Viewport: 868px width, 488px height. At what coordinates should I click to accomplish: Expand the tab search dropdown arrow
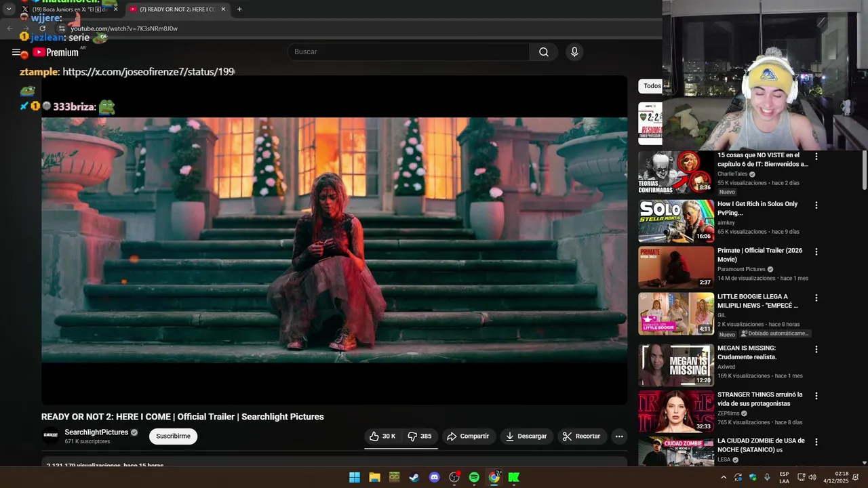(9, 9)
